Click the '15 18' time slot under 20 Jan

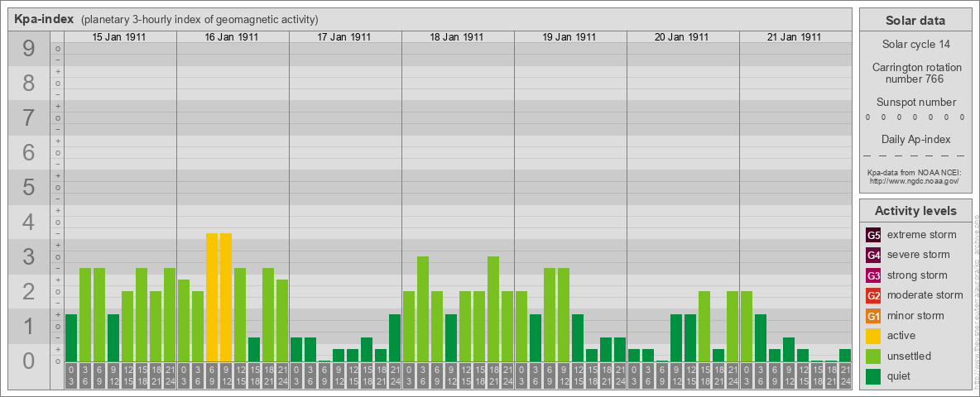point(704,376)
